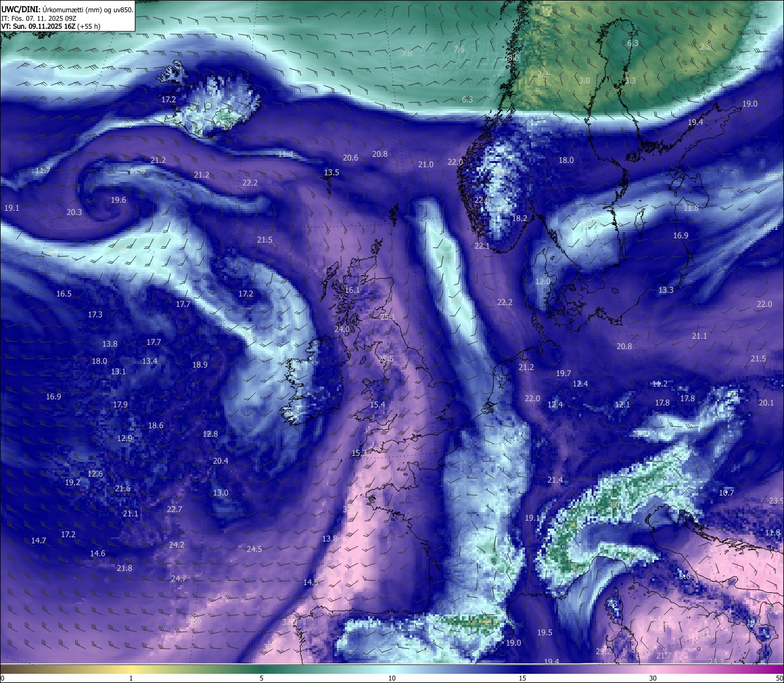Click the 14.5 value in the Bay of Biscay
784x683 pixels.
[311, 583]
